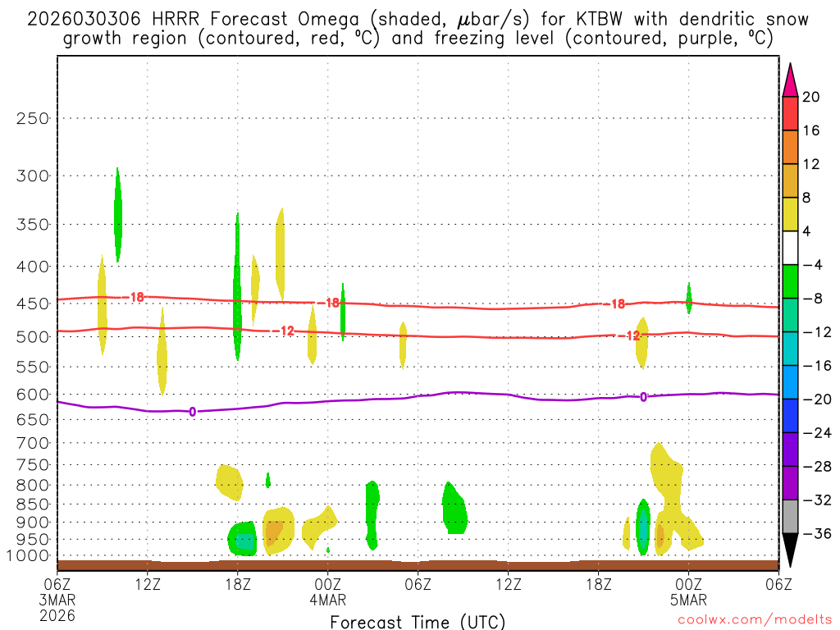840x630 pixels.
Task: Click the 00Z 5MAR time label
Action: tap(688, 592)
